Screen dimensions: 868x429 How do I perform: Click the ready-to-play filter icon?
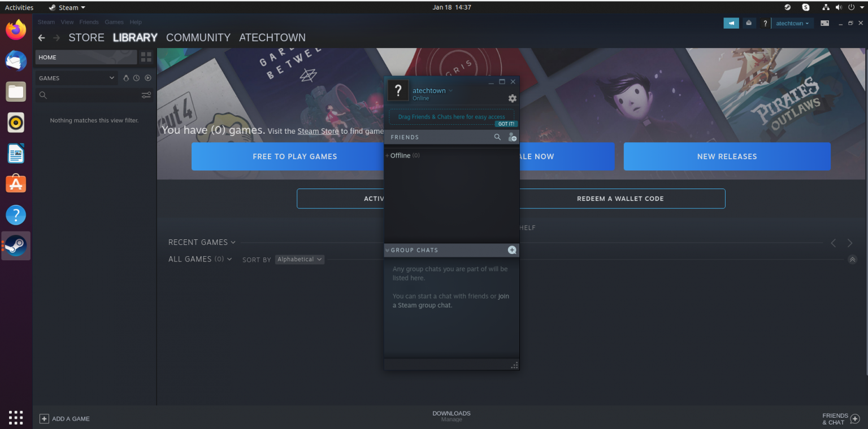[147, 78]
